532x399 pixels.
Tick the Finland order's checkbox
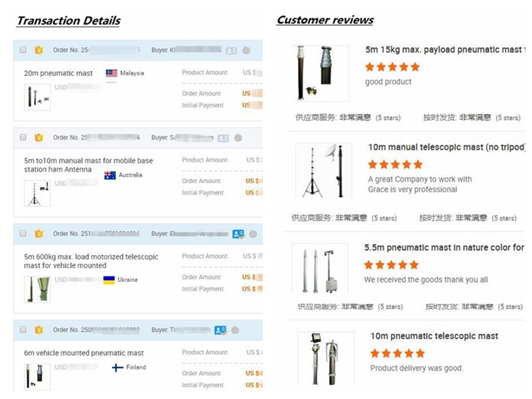[23, 330]
